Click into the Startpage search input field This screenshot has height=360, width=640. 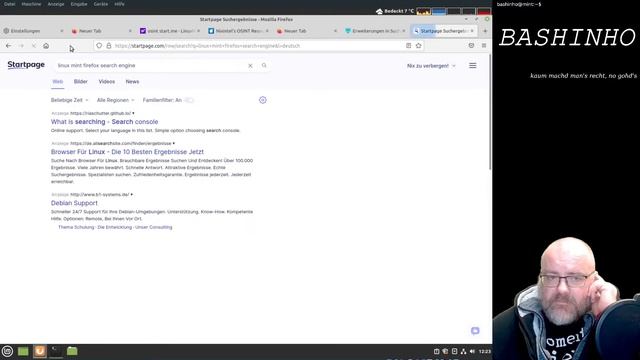pyautogui.click(x=151, y=65)
